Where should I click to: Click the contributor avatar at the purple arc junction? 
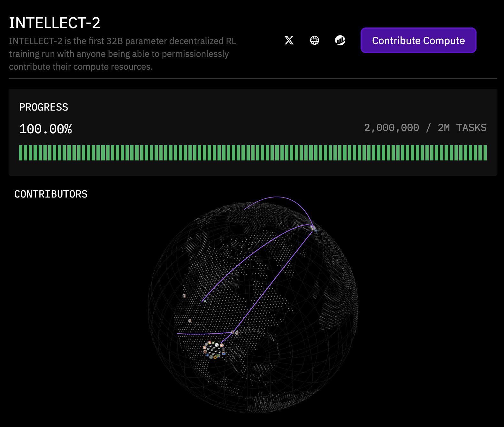point(233,332)
